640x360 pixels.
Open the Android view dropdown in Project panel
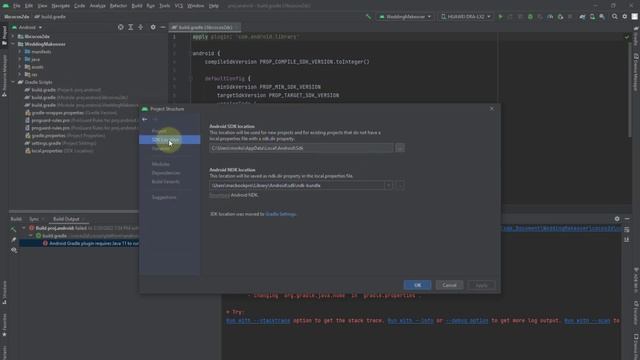pos(27,27)
